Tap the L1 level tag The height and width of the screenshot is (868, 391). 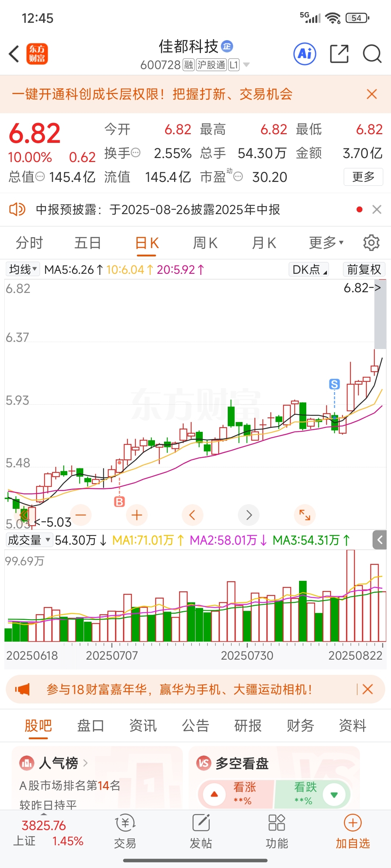point(234,65)
